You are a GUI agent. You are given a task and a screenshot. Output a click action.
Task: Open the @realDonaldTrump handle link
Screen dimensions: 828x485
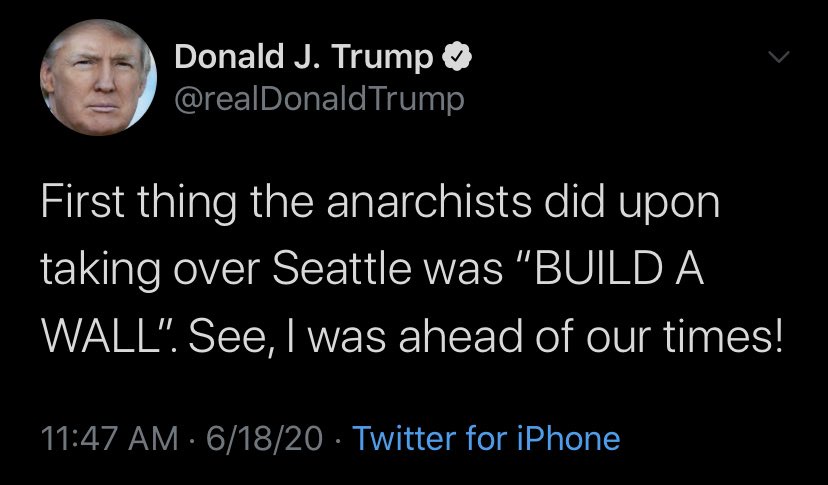[320, 99]
